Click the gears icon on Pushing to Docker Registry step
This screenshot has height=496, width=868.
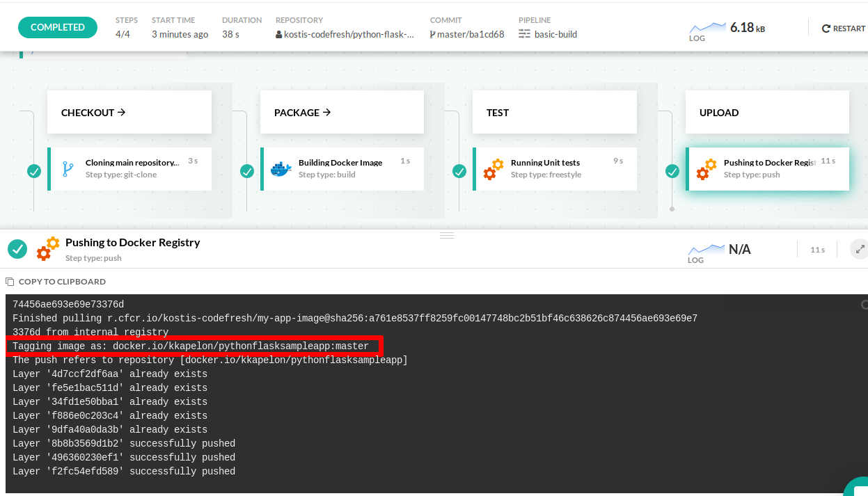click(706, 168)
